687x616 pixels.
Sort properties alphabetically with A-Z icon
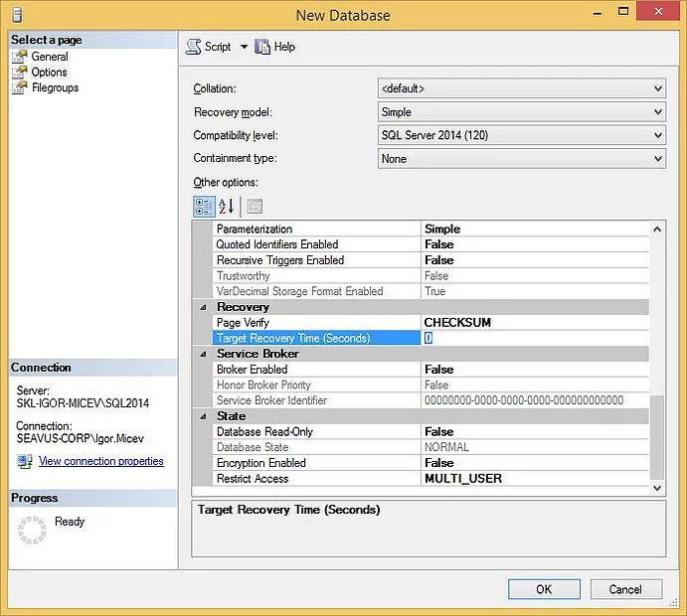coord(226,207)
